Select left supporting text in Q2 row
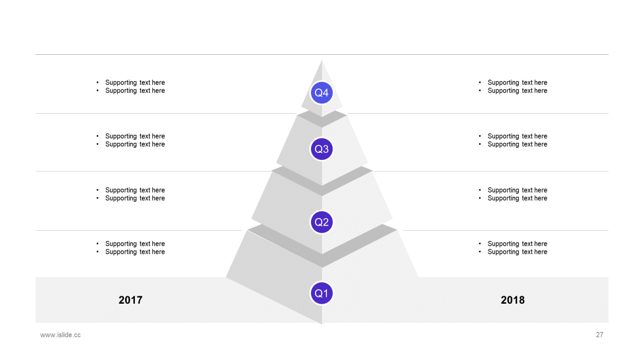This screenshot has width=644, height=362. [x=130, y=194]
